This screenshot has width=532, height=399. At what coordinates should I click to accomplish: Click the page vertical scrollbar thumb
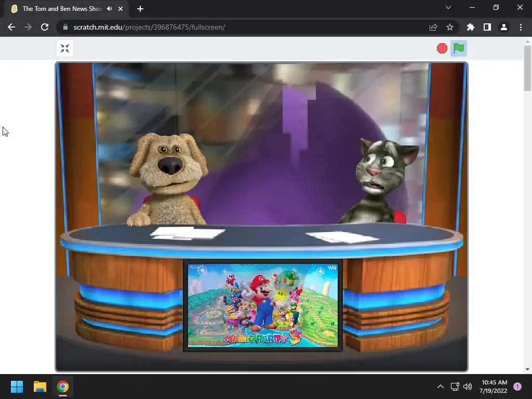click(527, 68)
